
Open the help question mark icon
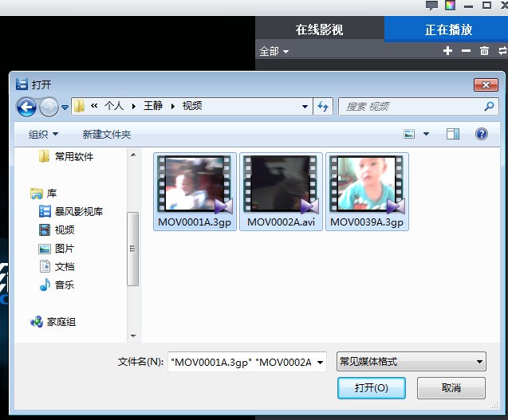click(481, 134)
